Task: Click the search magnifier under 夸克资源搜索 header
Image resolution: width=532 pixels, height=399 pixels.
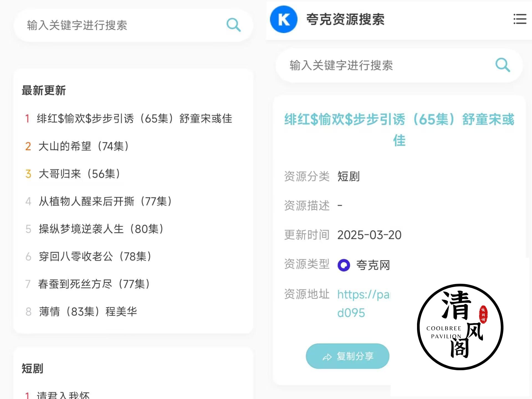Action: [x=502, y=65]
